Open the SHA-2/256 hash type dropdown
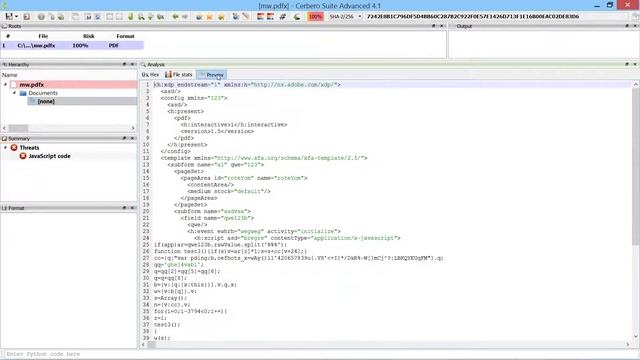Screen dimensions: 640x360 point(345,17)
